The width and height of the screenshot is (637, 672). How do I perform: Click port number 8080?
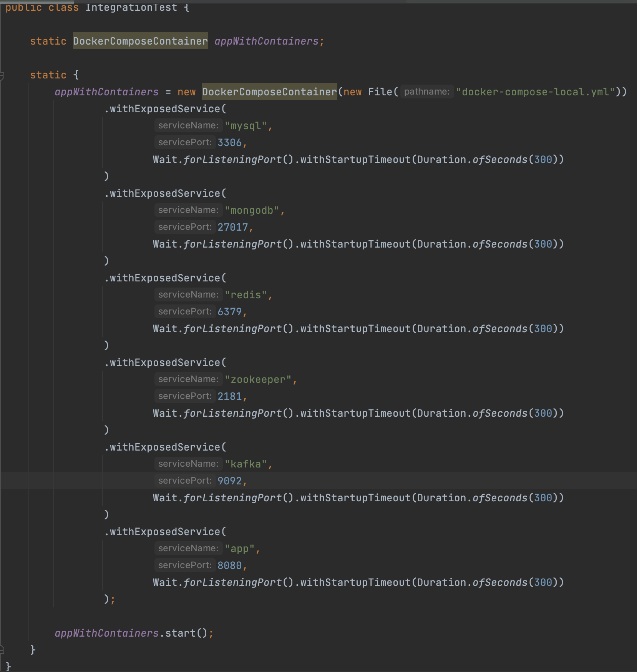tap(230, 566)
